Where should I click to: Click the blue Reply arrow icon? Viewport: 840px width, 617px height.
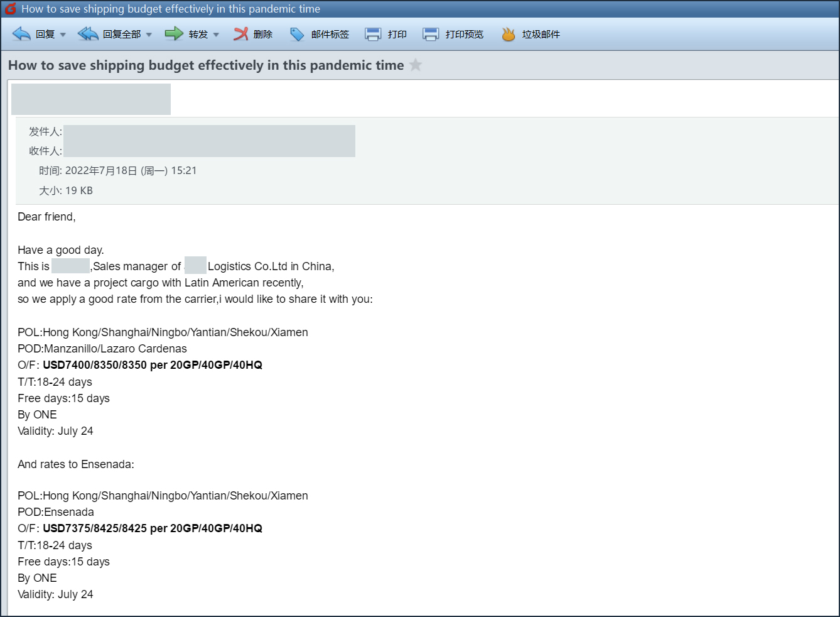pyautogui.click(x=22, y=34)
